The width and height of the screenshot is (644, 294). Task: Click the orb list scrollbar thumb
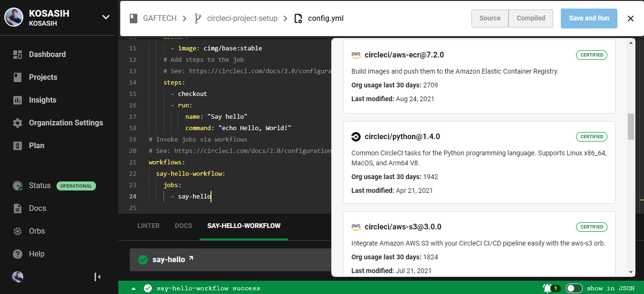[631, 127]
